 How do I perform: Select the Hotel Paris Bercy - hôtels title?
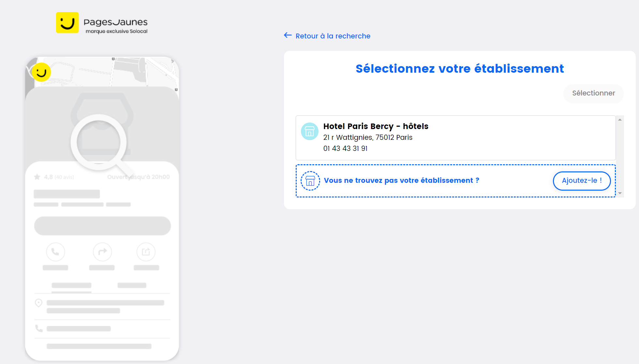click(376, 126)
